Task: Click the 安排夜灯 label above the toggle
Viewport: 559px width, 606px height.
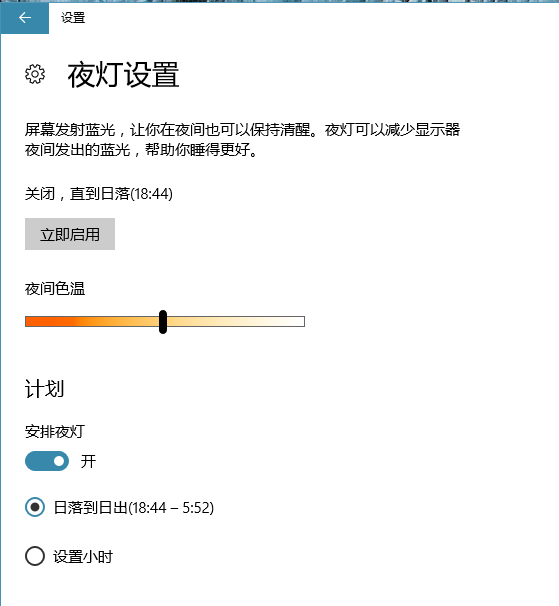Action: pyautogui.click(x=55, y=432)
